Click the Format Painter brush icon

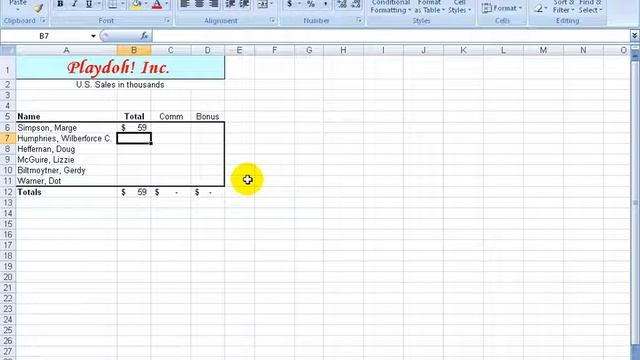38,7
